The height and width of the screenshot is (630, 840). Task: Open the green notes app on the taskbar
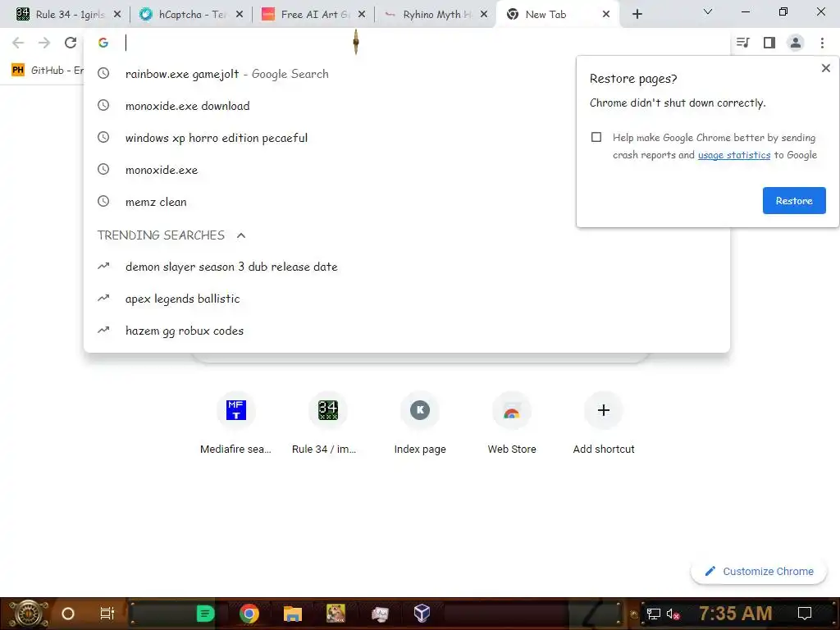coord(205,614)
